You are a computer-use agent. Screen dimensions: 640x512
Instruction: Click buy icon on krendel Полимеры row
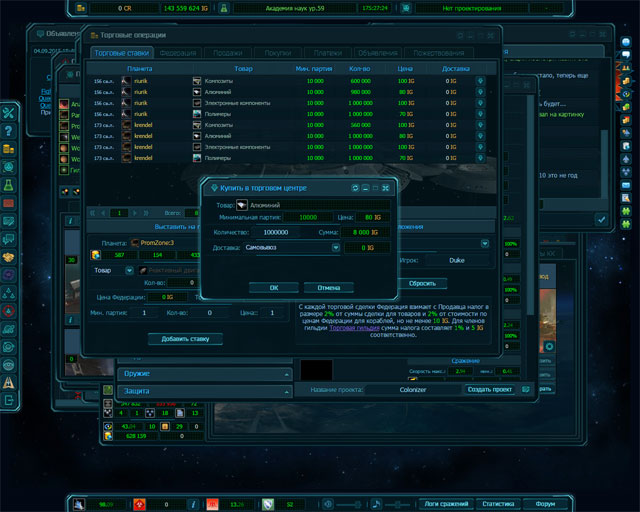pyautogui.click(x=480, y=158)
